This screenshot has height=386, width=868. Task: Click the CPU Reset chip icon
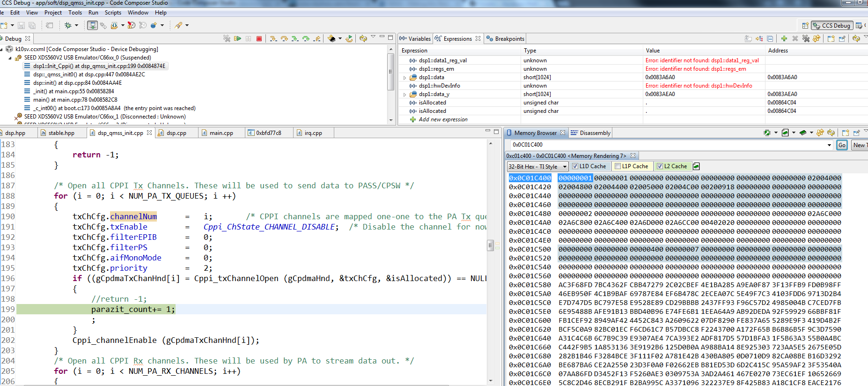331,38
